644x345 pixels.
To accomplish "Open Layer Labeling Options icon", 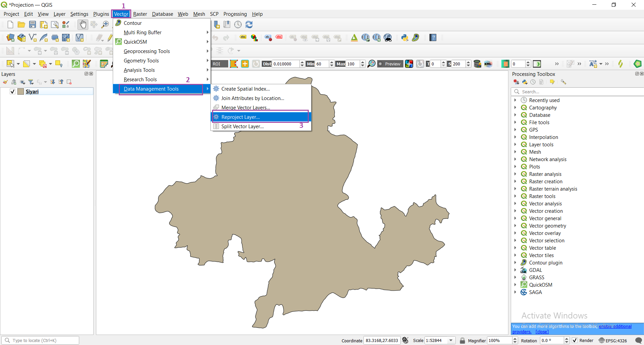I will point(243,37).
